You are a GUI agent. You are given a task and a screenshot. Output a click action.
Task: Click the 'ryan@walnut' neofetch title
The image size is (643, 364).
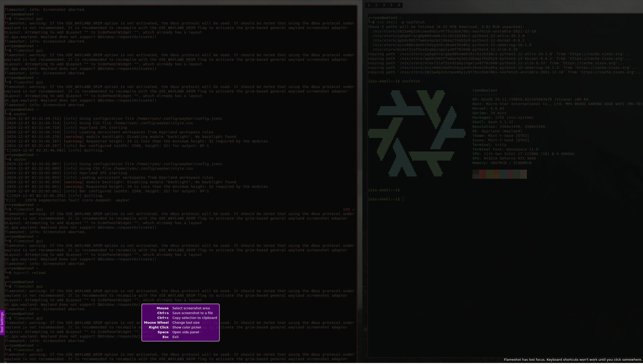485,91
